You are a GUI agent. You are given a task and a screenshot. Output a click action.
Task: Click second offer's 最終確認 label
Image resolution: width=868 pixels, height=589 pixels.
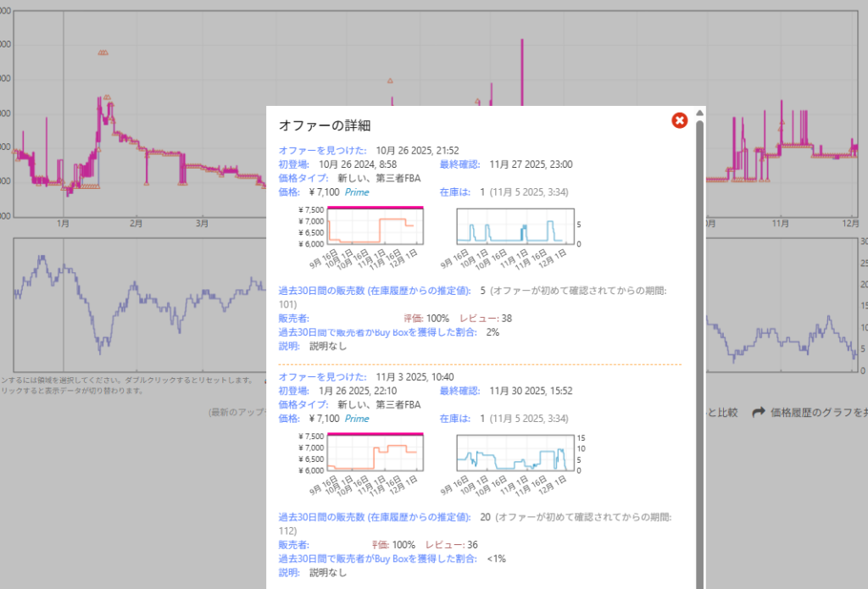tap(459, 391)
